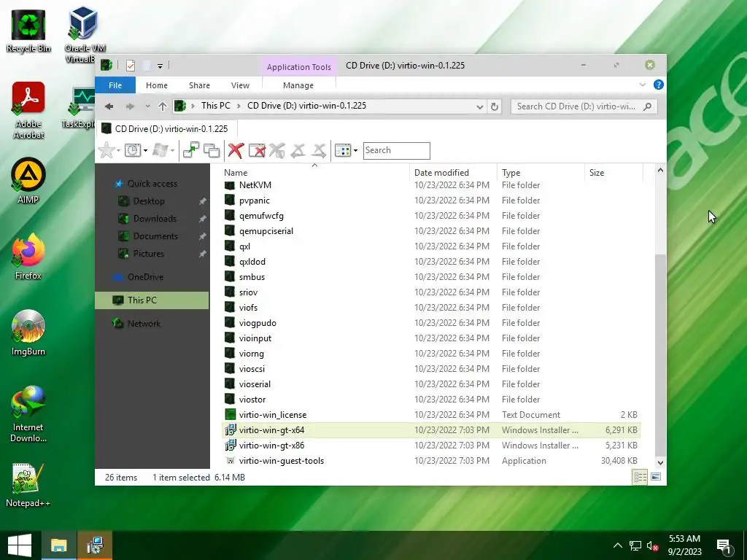Image resolution: width=747 pixels, height=560 pixels.
Task: Open the favorites star toolbar icon
Action: [x=107, y=150]
